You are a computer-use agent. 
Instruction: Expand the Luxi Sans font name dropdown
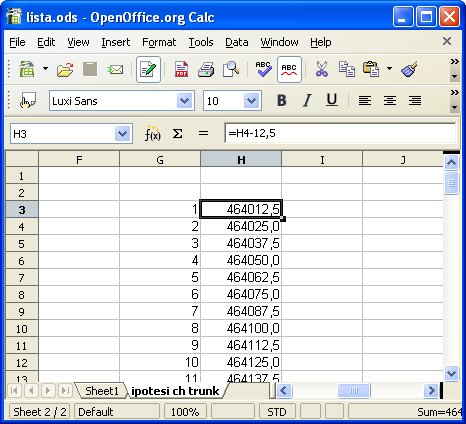(185, 100)
